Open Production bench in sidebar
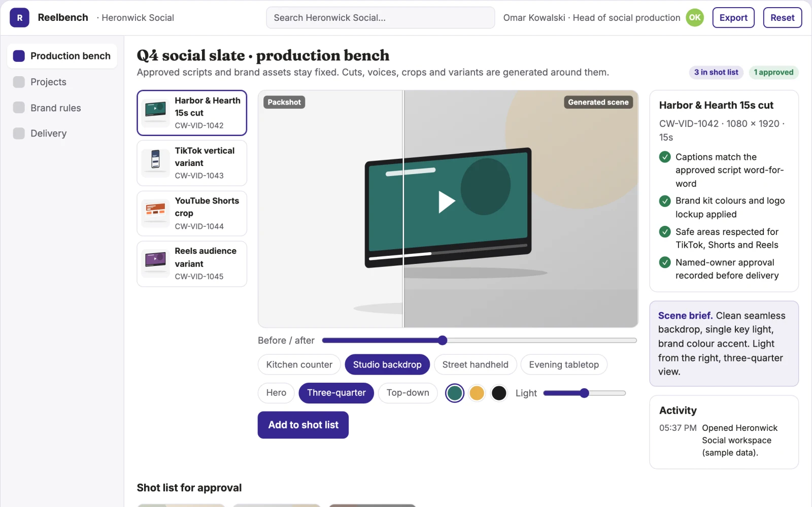The image size is (812, 507). pyautogui.click(x=62, y=56)
